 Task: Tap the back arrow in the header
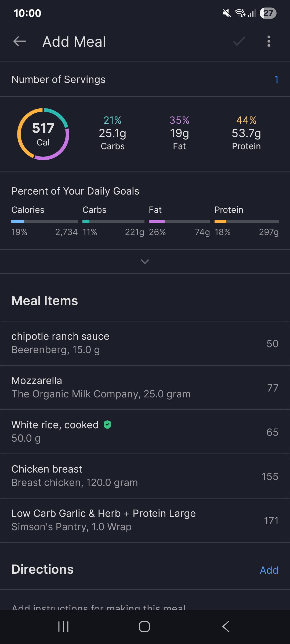20,42
